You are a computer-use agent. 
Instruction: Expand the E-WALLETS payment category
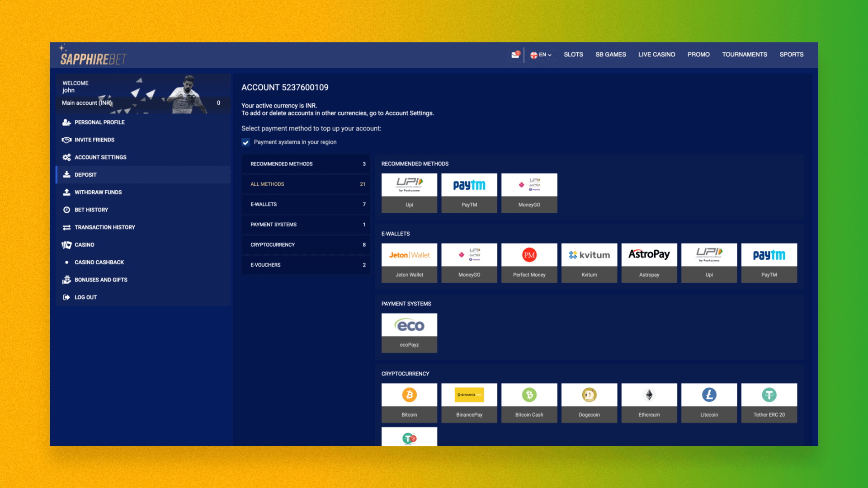coord(306,204)
